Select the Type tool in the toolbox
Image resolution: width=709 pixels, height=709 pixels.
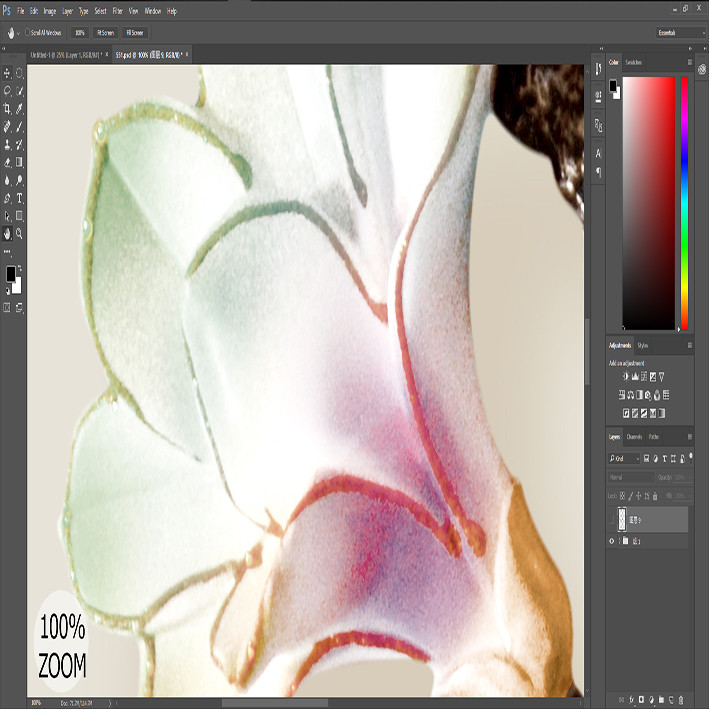click(x=19, y=198)
